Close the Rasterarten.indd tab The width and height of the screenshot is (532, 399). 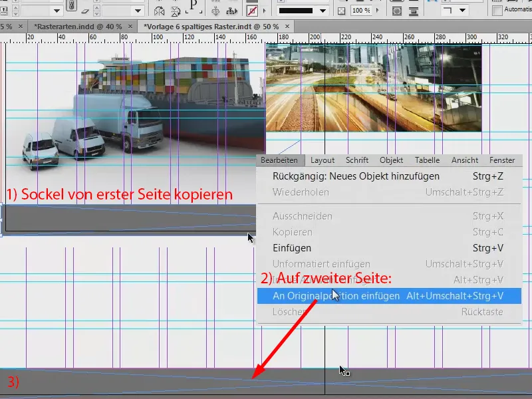[130, 27]
